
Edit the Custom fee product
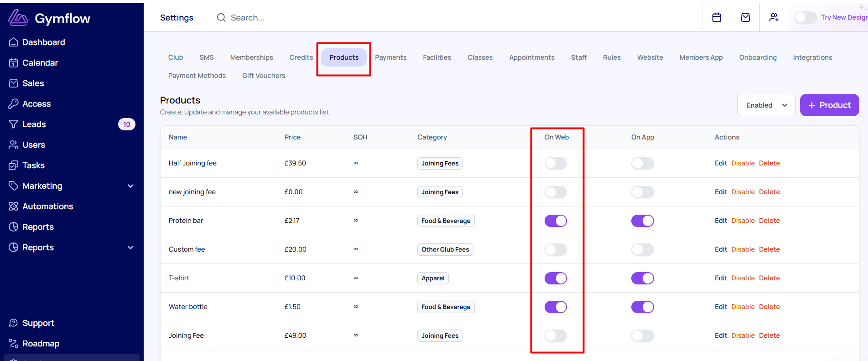tap(721, 249)
